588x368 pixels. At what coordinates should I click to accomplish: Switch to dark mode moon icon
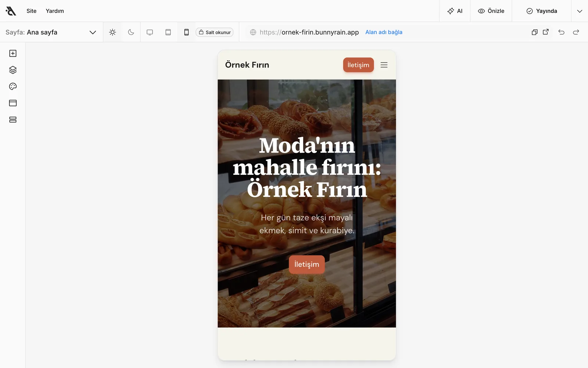(x=131, y=32)
